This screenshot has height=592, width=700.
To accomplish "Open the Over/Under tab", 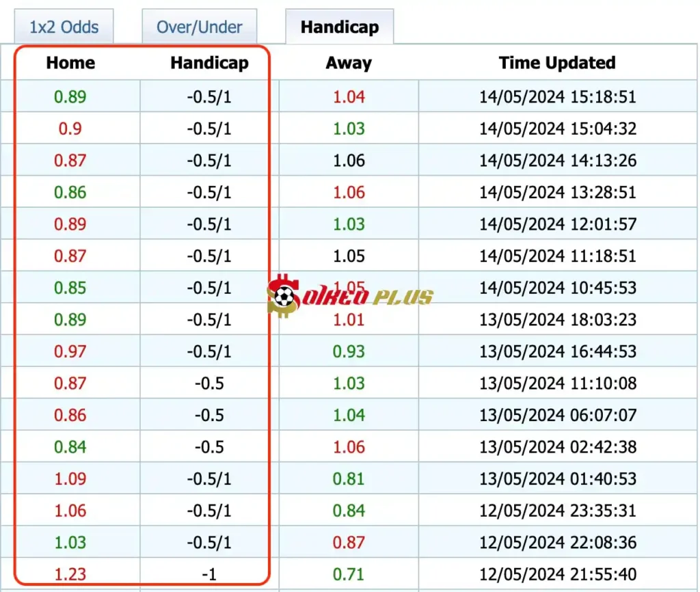I will 199,27.
